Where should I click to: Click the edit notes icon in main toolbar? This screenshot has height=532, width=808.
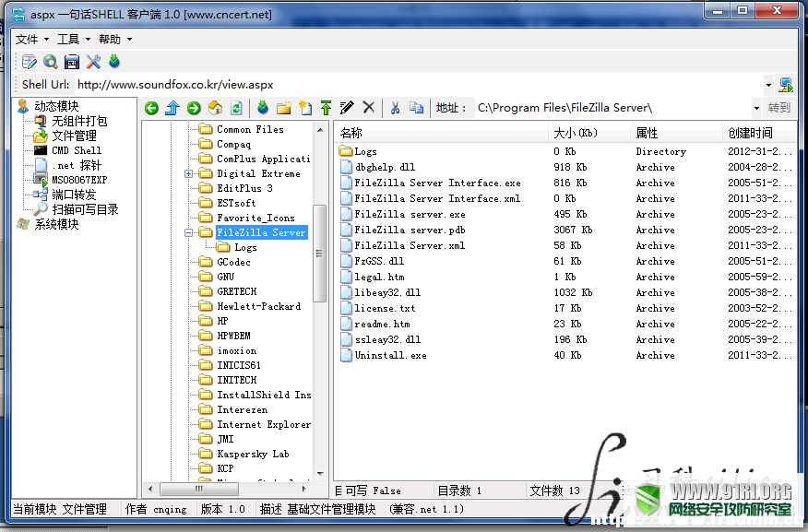point(29,62)
